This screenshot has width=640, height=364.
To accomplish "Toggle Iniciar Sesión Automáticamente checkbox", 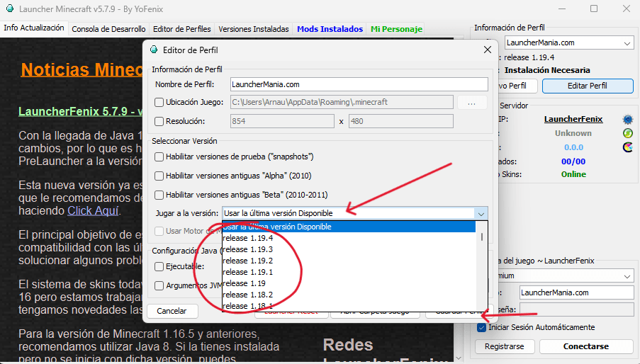I will tap(482, 327).
